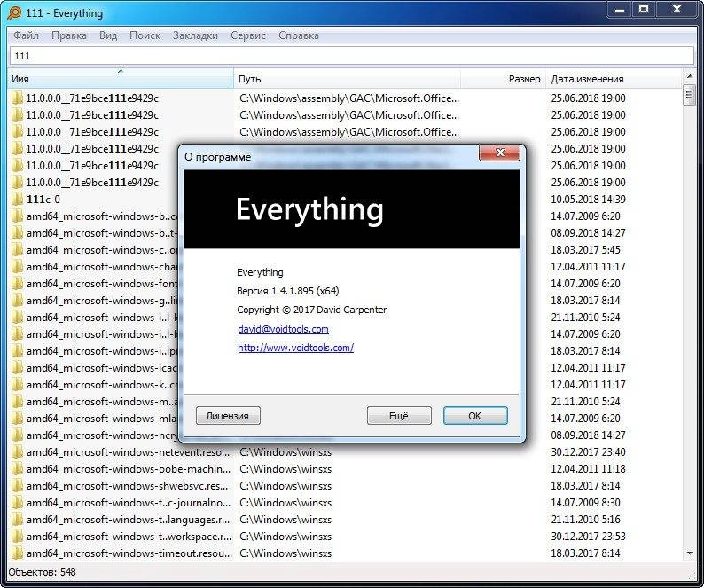Screen dimensions: 704x588
Task: Open the Поиск menu
Action: coord(145,35)
